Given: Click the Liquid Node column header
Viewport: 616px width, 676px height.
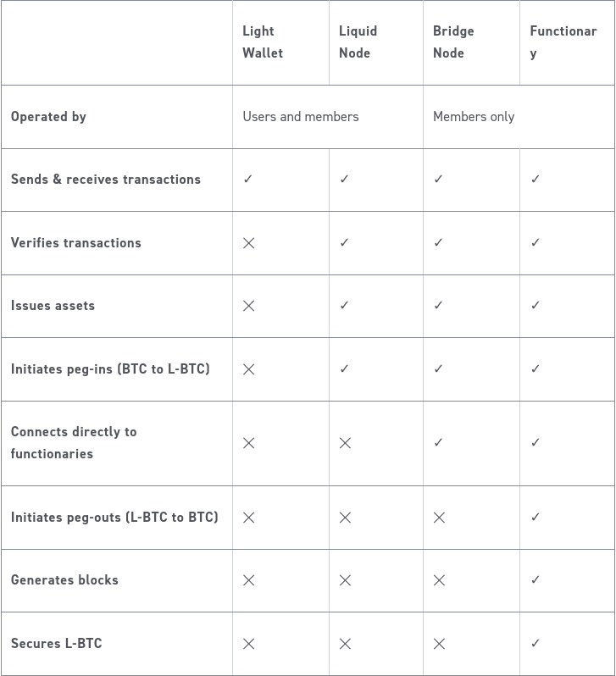Looking at the screenshot, I should pos(358,42).
